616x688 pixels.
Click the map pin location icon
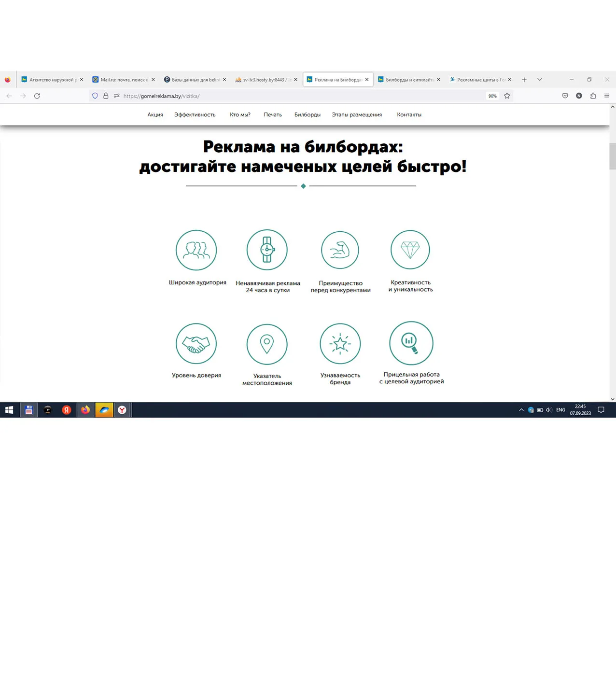[x=267, y=344]
